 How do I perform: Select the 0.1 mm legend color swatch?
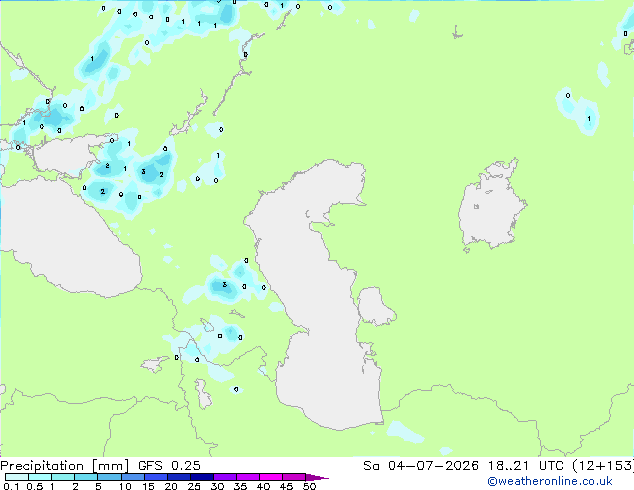[17, 477]
